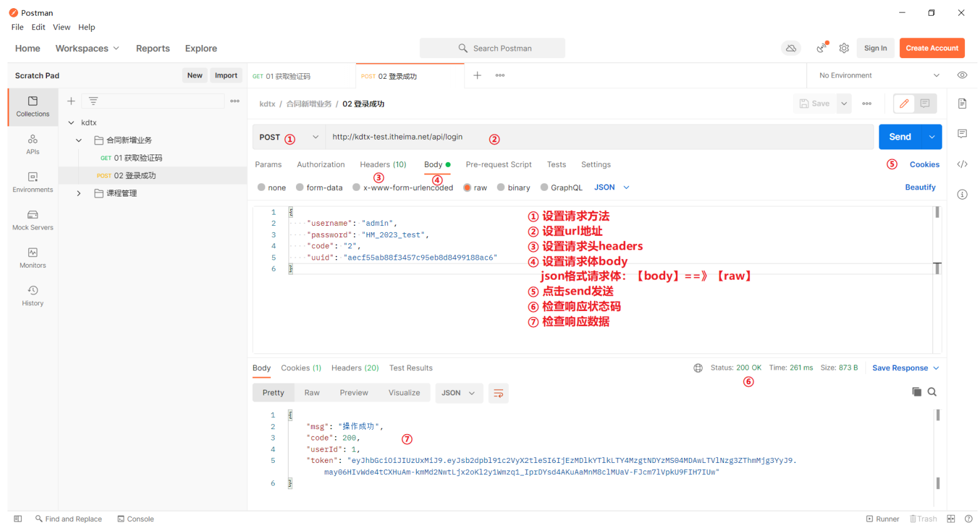Click the Create Account button
This screenshot has height=528, width=980.
[x=932, y=48]
